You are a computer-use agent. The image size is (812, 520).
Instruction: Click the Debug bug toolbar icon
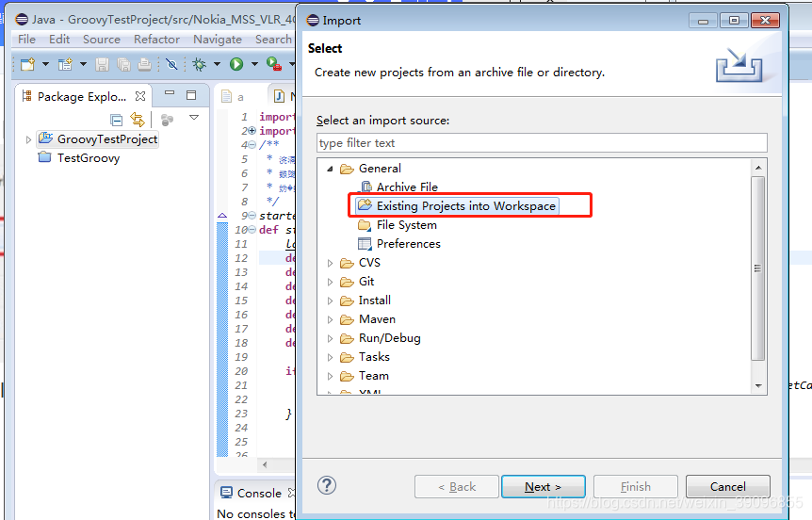click(x=200, y=64)
